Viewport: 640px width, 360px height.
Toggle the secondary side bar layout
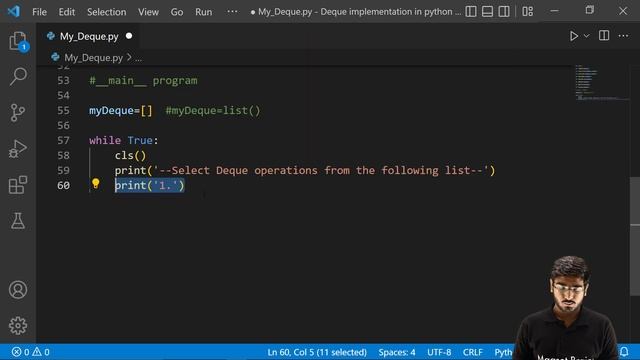click(x=504, y=11)
